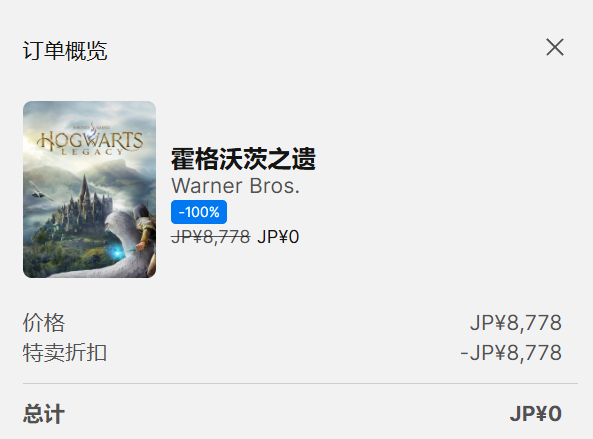Image resolution: width=593 pixels, height=439 pixels.
Task: Click the 价格 row label
Action: coord(44,323)
